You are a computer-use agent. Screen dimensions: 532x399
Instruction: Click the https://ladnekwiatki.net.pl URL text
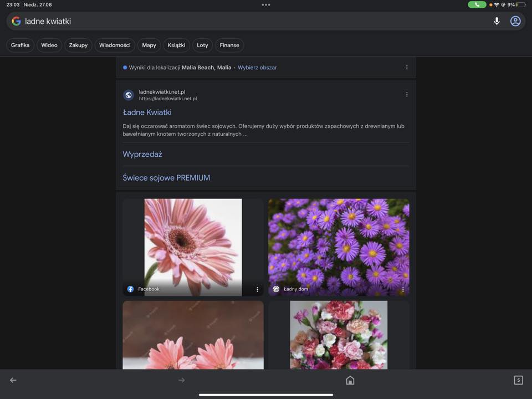167,99
